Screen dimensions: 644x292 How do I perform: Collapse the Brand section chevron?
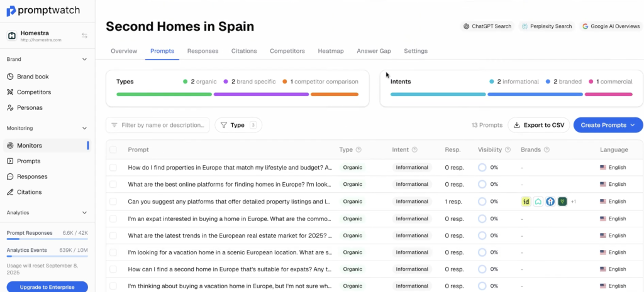[85, 60]
